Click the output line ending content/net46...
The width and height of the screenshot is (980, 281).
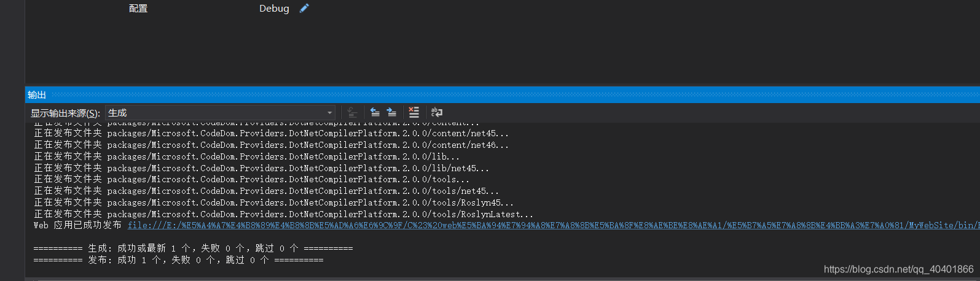pyautogui.click(x=271, y=145)
